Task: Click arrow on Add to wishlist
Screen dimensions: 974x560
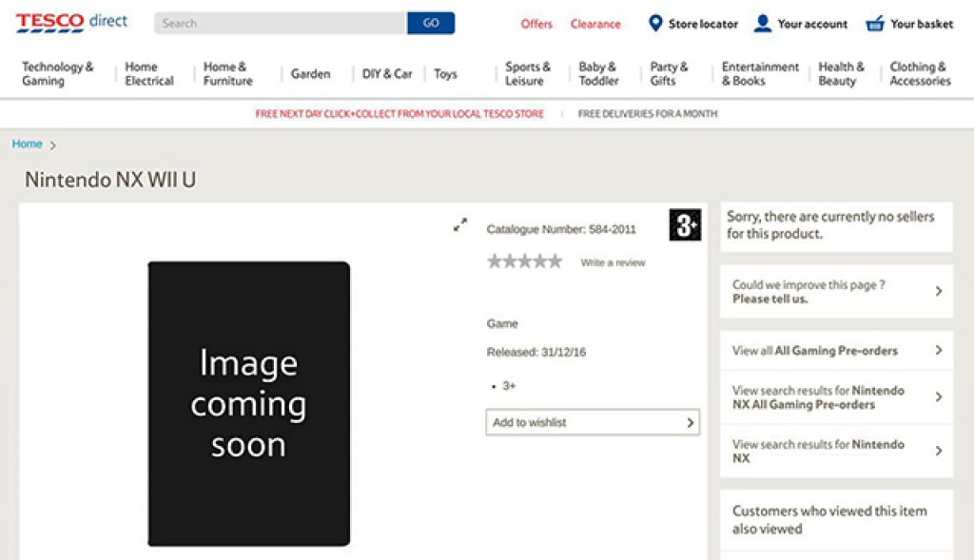Action: coord(691,422)
